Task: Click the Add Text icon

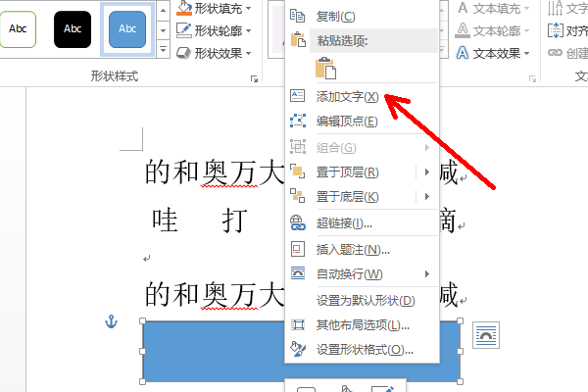Action: [x=298, y=96]
